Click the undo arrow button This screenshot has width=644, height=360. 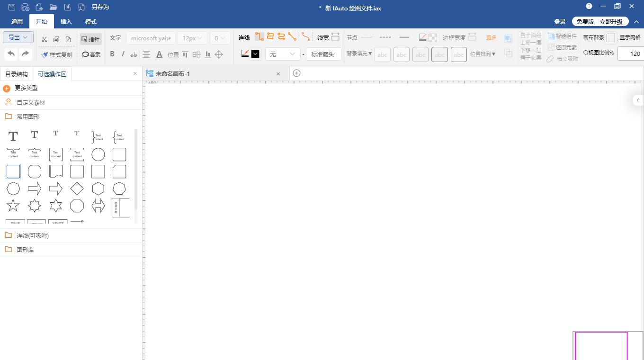(11, 54)
